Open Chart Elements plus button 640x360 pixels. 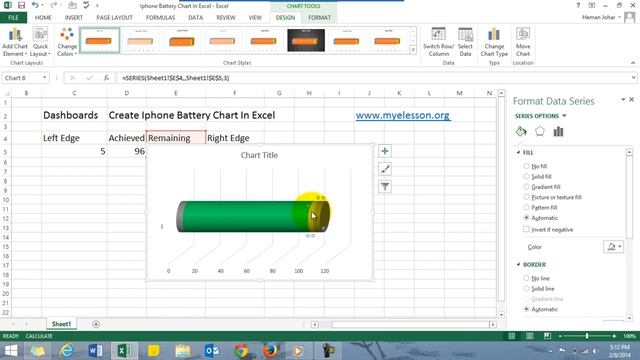384,151
